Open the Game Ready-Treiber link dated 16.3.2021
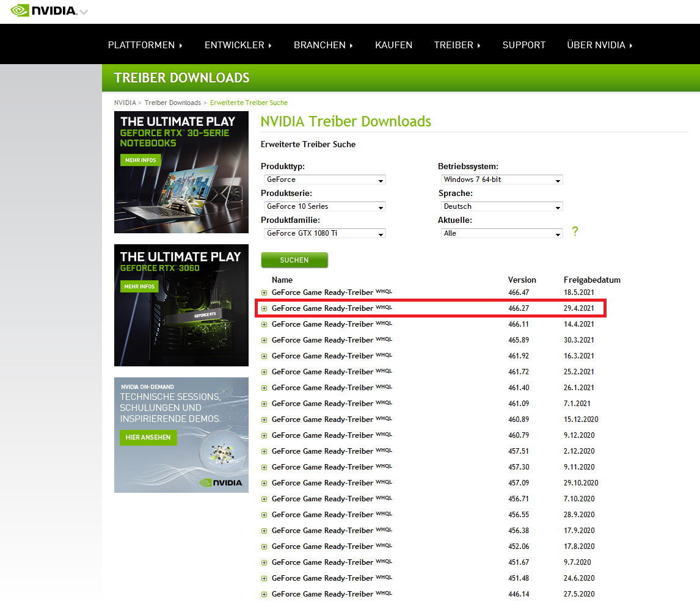The width and height of the screenshot is (700, 610). [332, 355]
